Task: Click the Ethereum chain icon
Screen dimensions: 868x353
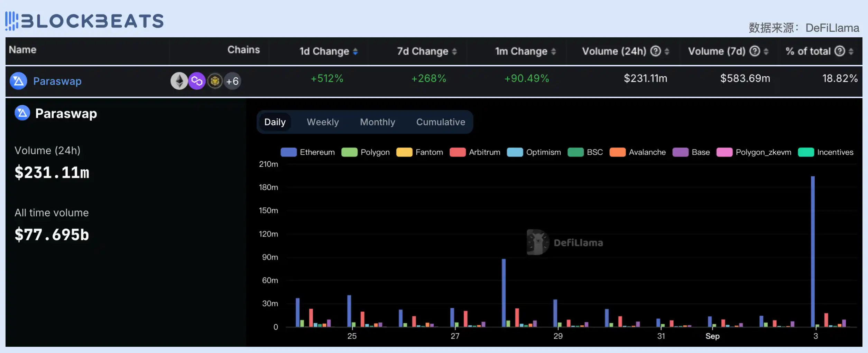Action: tap(179, 81)
